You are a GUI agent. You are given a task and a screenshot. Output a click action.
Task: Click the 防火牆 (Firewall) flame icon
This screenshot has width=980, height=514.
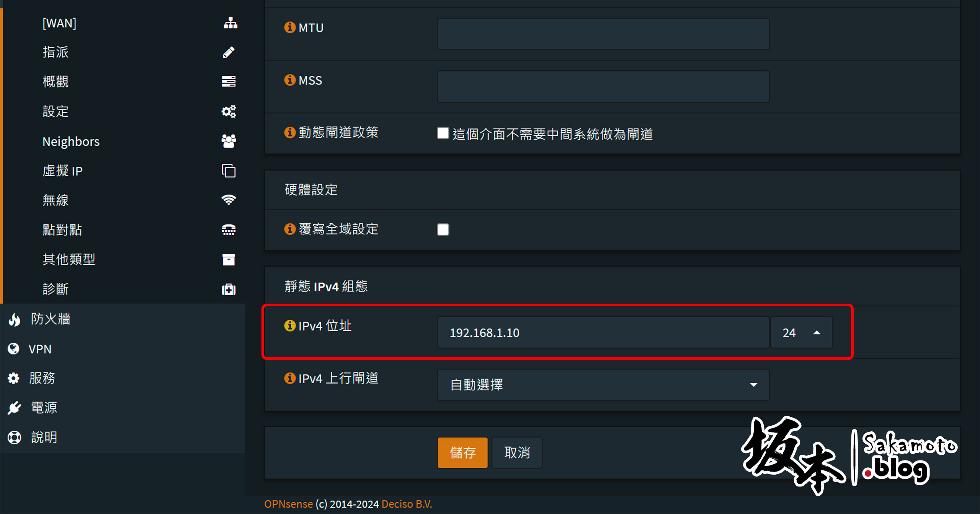(15, 318)
